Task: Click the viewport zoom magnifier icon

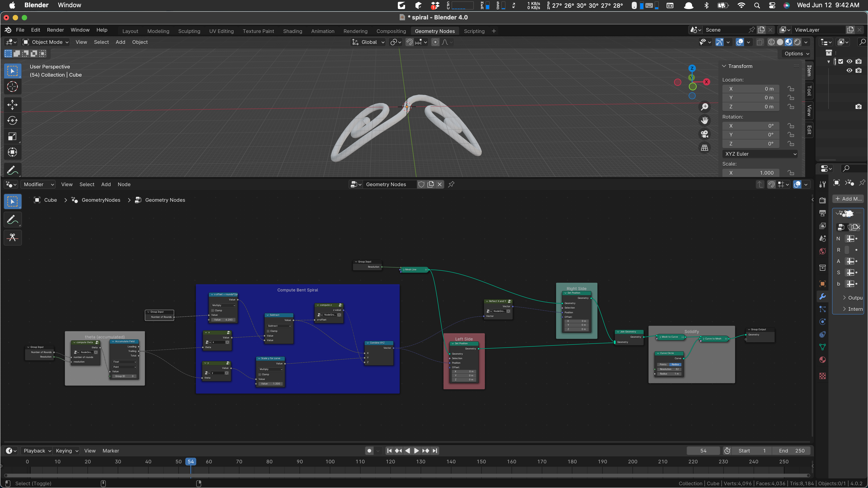Action: (705, 107)
